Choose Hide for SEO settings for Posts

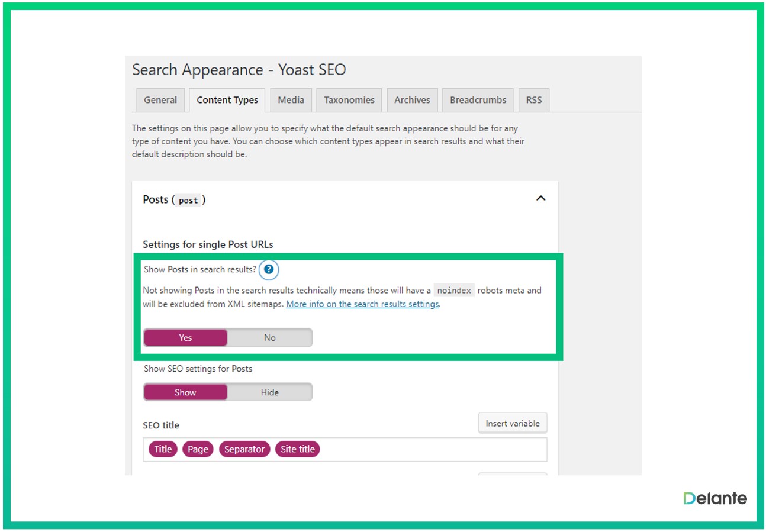(270, 392)
